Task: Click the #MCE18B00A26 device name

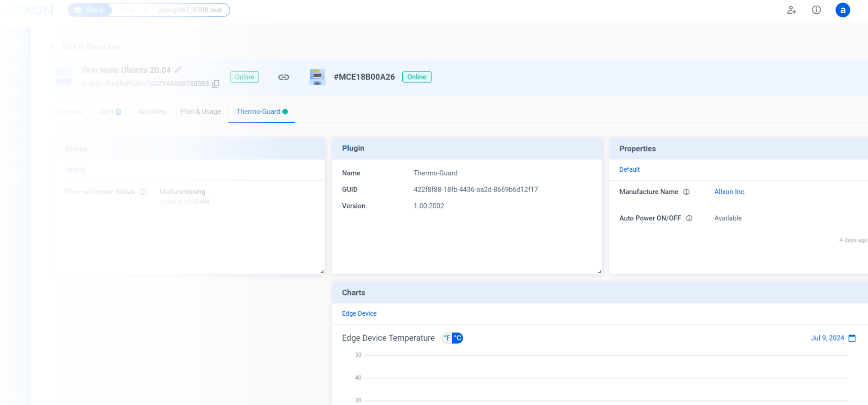Action: [x=364, y=77]
